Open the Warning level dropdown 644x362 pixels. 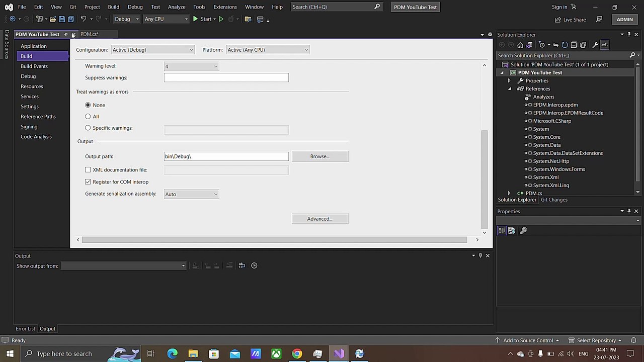click(191, 66)
